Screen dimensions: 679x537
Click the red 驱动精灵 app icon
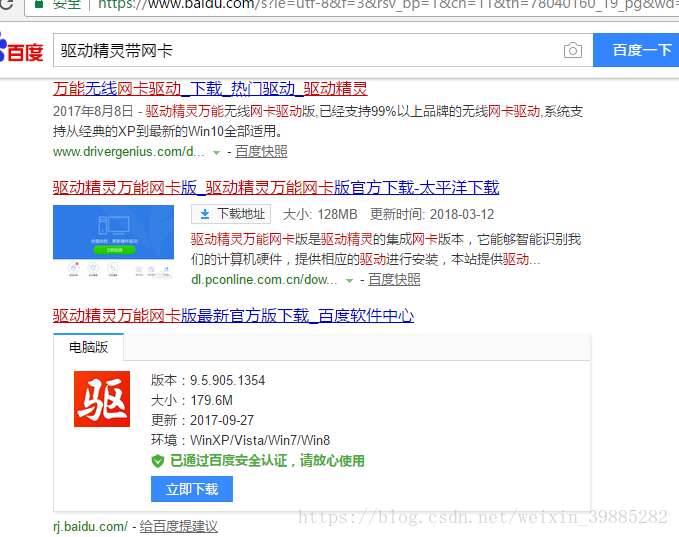(x=102, y=399)
